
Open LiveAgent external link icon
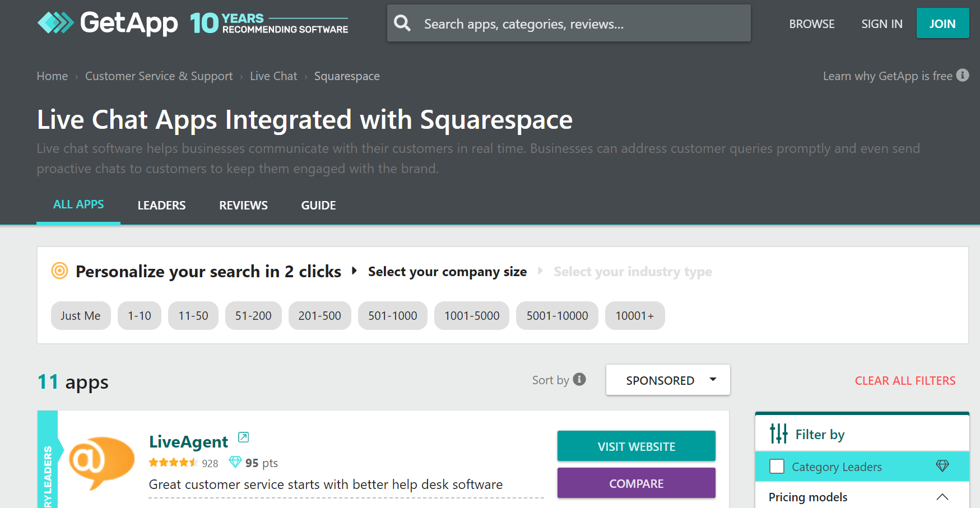(x=243, y=437)
